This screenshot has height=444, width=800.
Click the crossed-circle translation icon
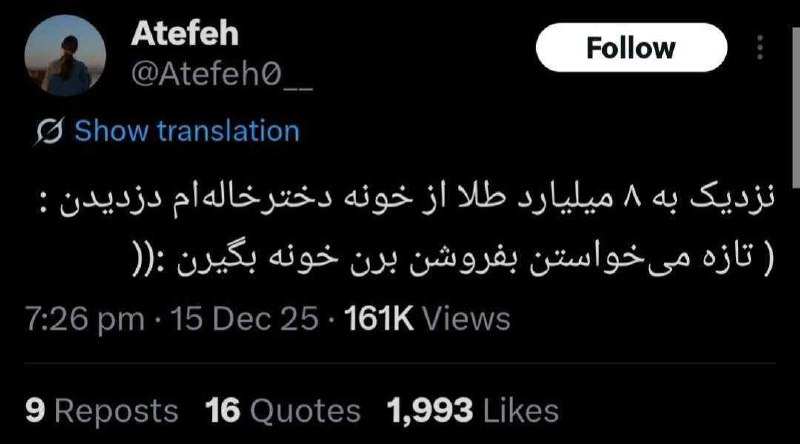[49, 131]
